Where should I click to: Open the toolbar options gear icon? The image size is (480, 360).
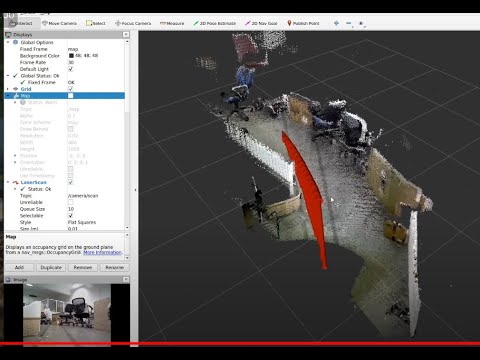click(x=361, y=23)
